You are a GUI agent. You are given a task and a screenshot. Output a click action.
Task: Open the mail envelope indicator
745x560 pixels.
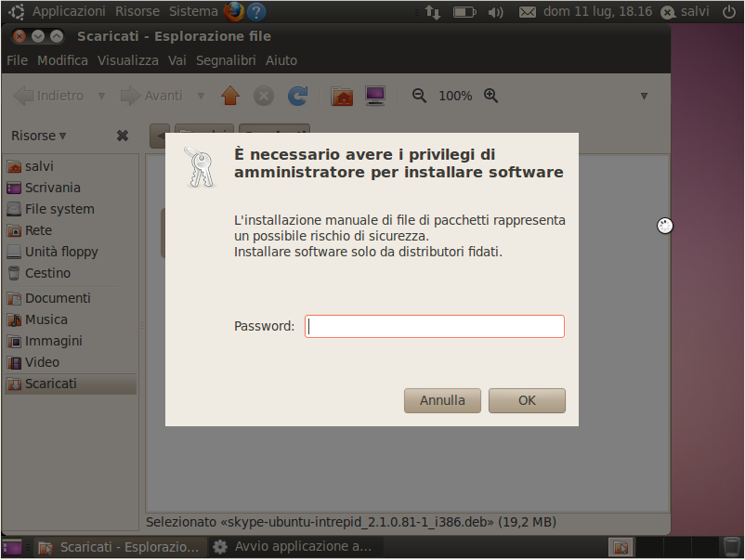click(x=527, y=12)
